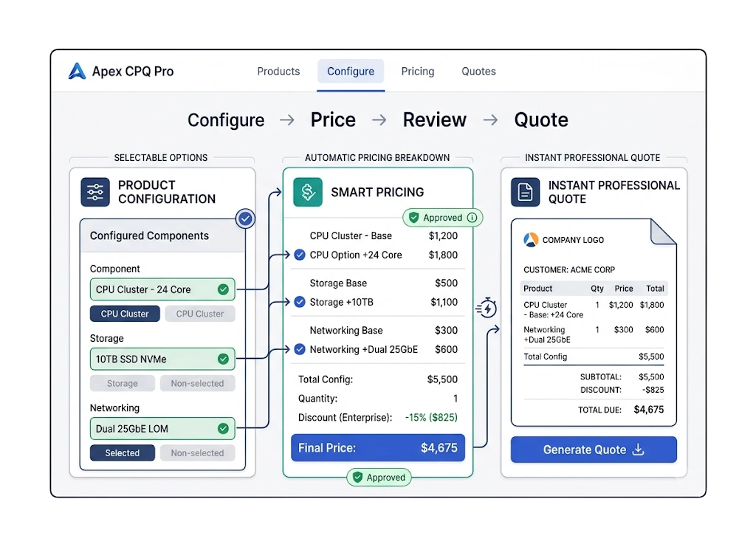Image resolution: width=756 pixels, height=547 pixels.
Task: Click the Apex CPQ Pro logo icon
Action: click(x=77, y=71)
